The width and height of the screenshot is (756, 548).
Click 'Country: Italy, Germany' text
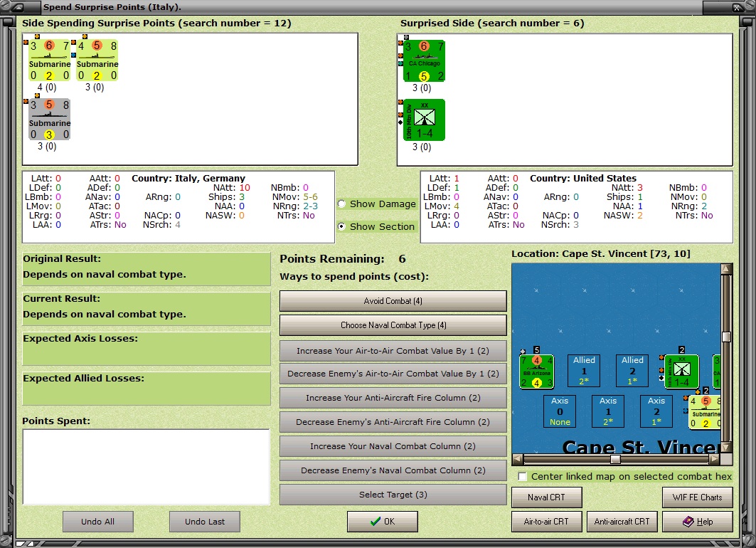point(188,178)
